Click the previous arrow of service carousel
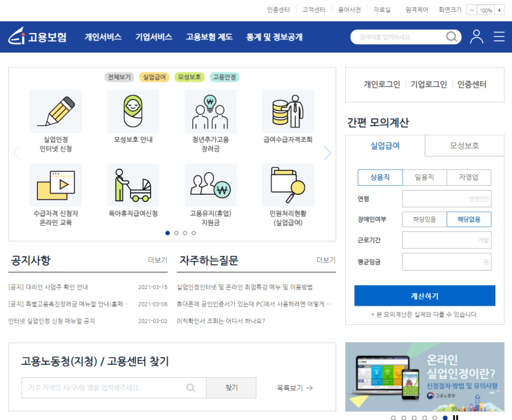Image resolution: width=512 pixels, height=420 pixels. 17,153
